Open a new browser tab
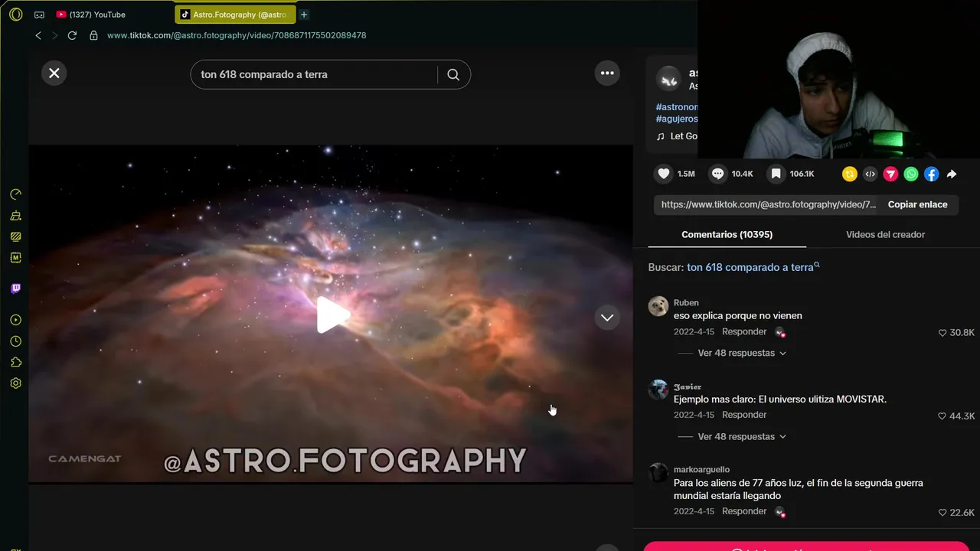980x551 pixels. (304, 15)
